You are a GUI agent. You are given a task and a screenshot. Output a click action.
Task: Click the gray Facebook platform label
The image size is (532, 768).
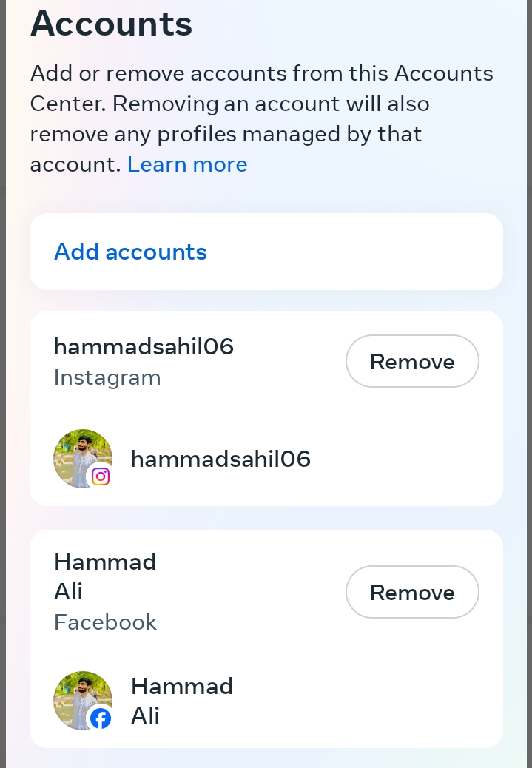[x=105, y=622]
